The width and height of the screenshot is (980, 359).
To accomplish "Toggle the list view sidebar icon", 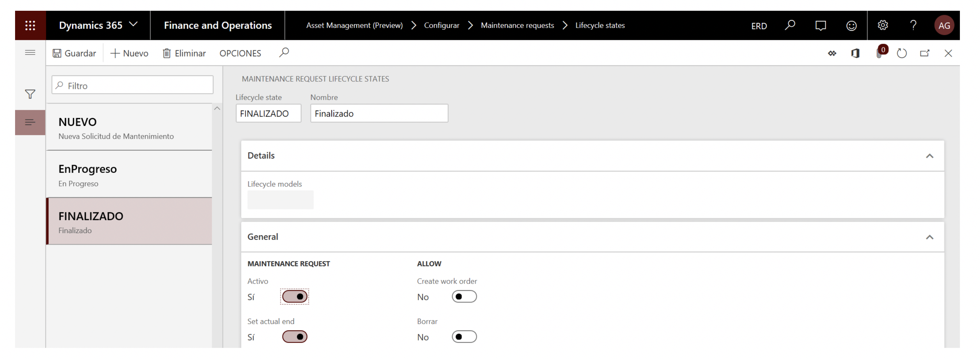I will [x=30, y=122].
